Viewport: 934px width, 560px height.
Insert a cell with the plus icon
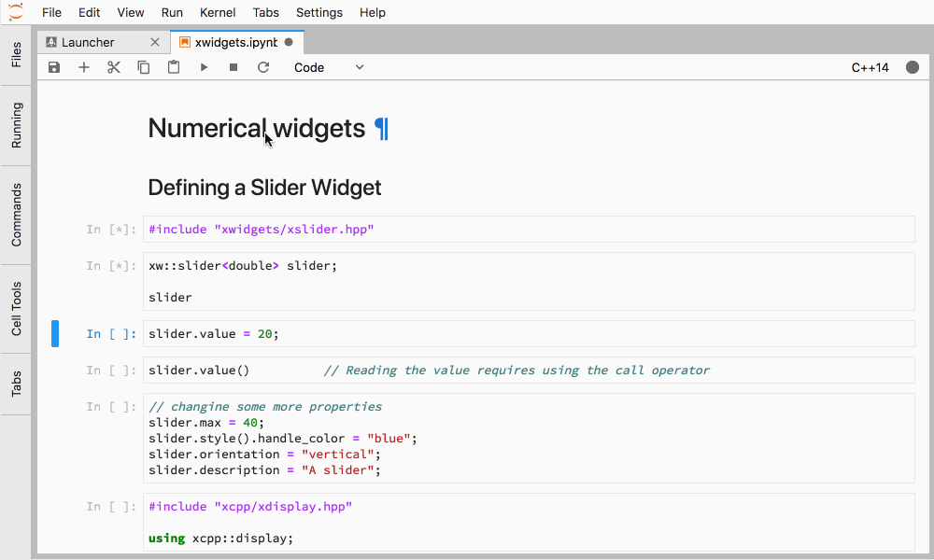point(84,67)
